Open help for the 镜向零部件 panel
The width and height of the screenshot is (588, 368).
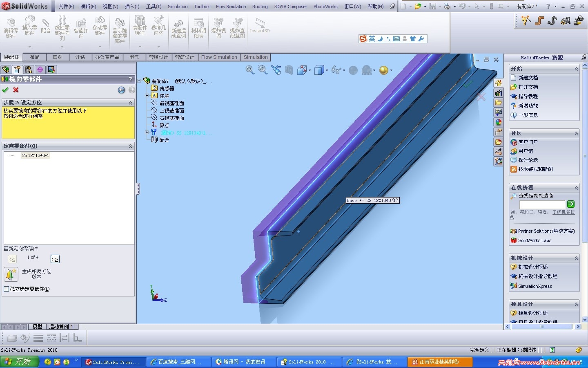(x=131, y=79)
